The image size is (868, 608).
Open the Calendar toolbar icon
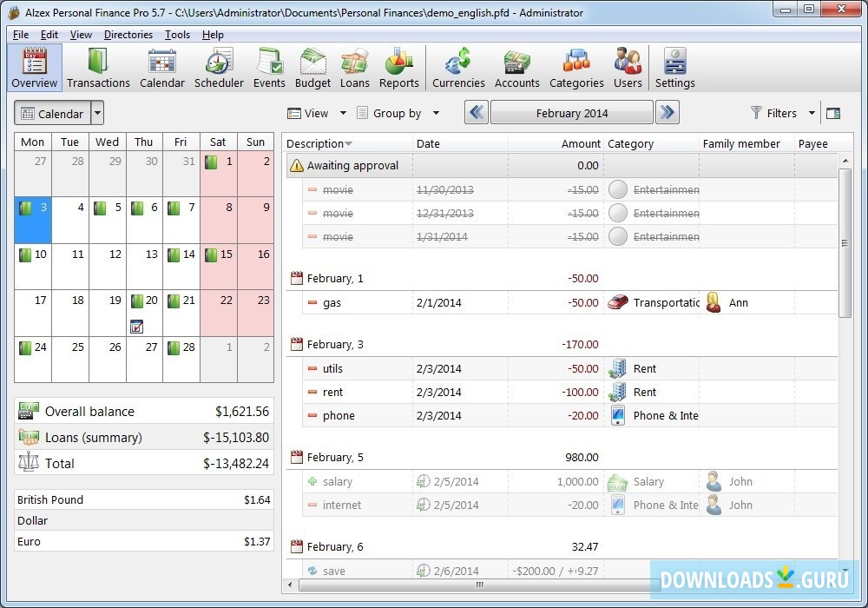161,68
